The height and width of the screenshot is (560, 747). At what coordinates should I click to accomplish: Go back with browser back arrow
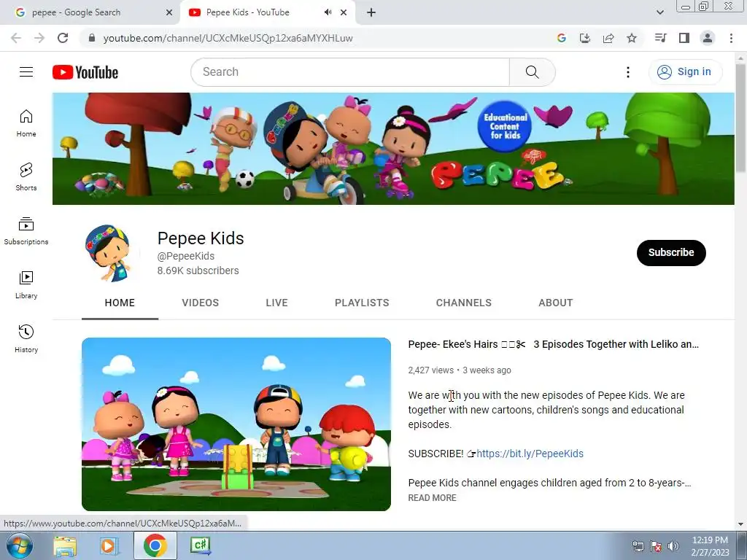[16, 38]
